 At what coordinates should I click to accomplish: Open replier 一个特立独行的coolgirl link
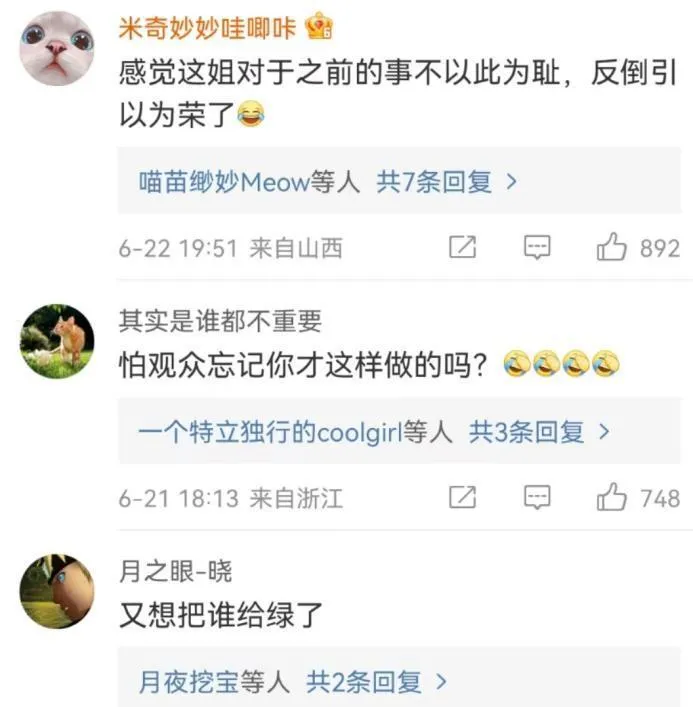pyautogui.click(x=271, y=432)
